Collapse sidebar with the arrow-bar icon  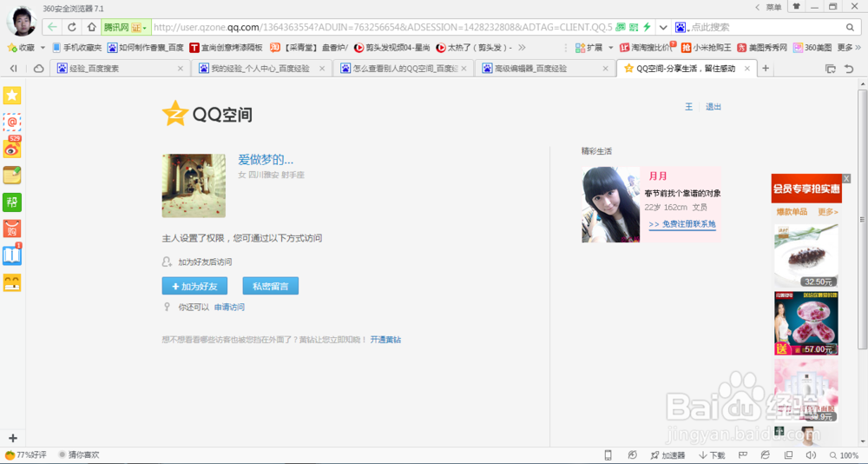pyautogui.click(x=13, y=69)
